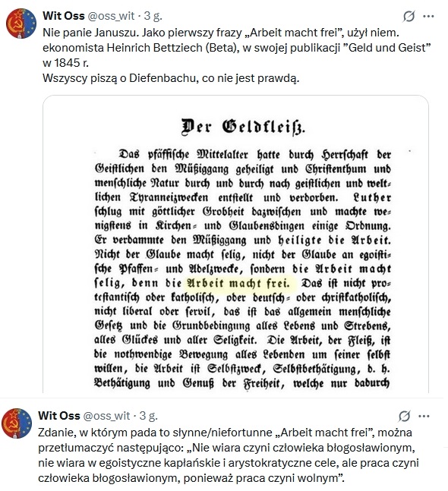Open the Wit Oss display name in the second tweet
This screenshot has height=491, width=448.
point(59,416)
